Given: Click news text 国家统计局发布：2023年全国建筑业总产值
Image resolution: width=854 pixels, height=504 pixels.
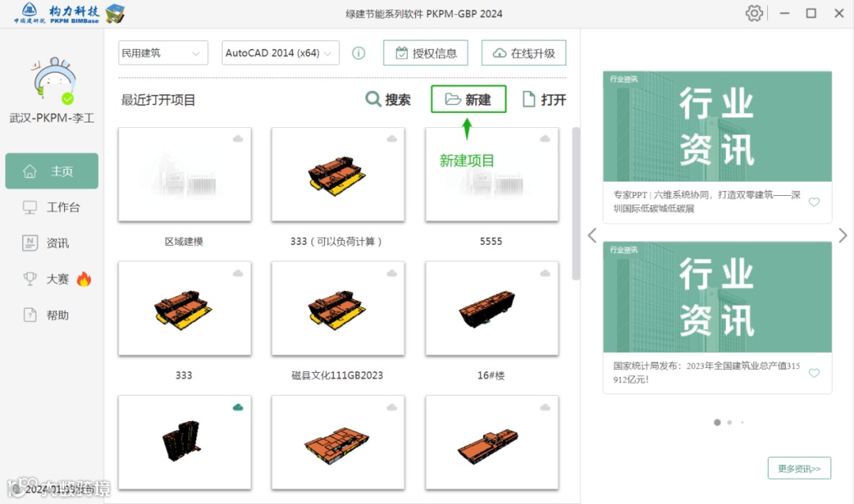Looking at the screenshot, I should 706,372.
